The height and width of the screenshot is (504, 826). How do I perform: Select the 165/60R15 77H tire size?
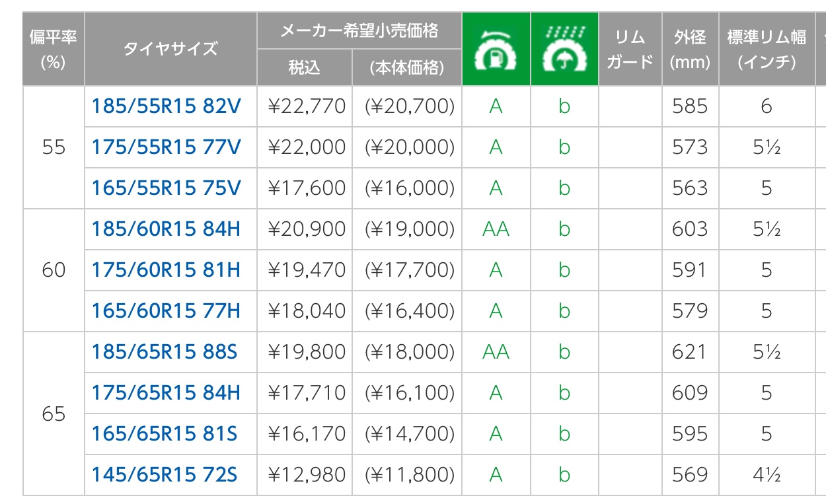pyautogui.click(x=167, y=311)
